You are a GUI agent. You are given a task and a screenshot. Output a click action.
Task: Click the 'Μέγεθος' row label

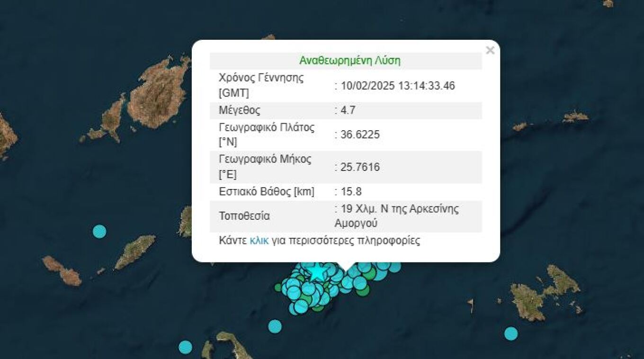click(x=240, y=110)
